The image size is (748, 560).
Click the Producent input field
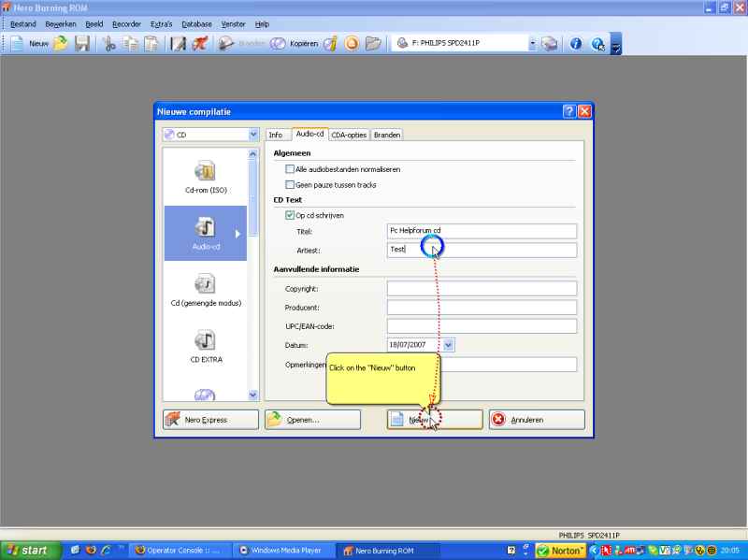(482, 308)
